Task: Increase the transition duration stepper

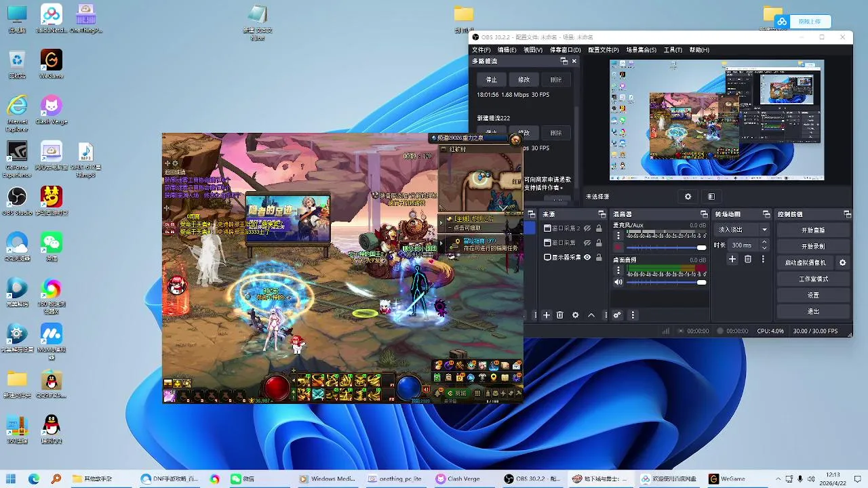Action: (x=766, y=243)
